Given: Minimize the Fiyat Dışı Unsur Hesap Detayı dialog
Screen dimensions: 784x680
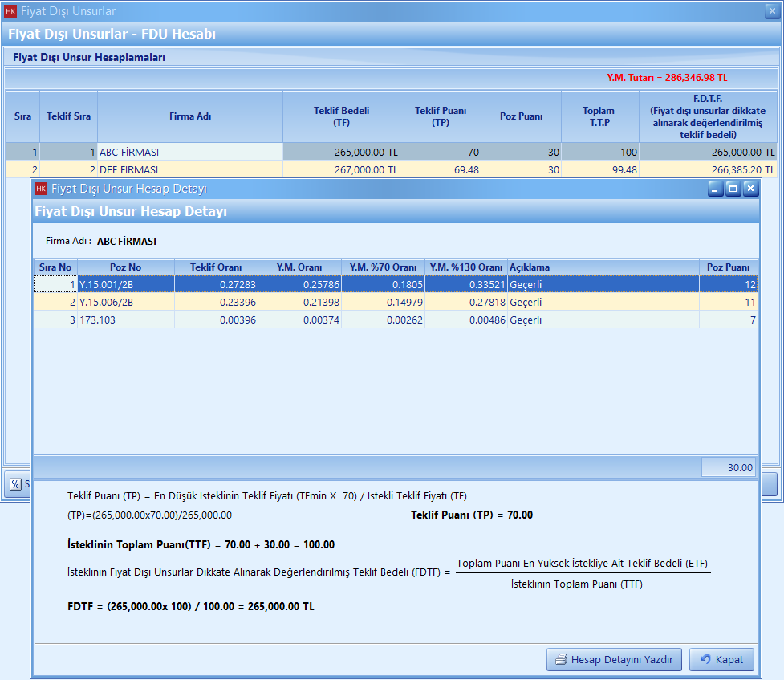Looking at the screenshot, I should coord(715,189).
